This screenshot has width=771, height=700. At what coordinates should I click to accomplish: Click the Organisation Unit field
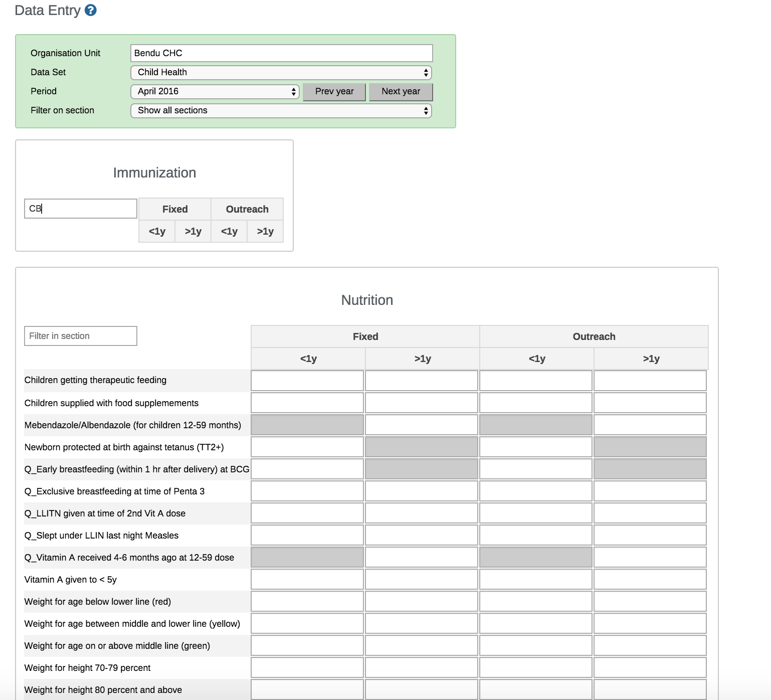coord(281,53)
